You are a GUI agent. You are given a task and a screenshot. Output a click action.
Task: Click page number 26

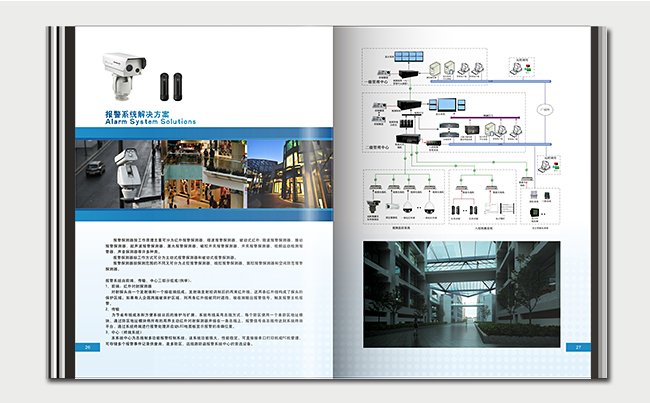(87, 347)
